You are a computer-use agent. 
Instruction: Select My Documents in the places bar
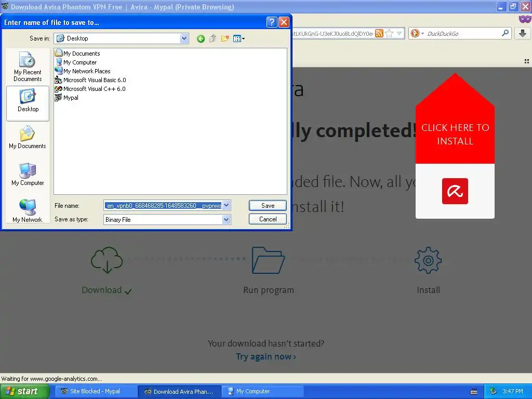(x=28, y=138)
